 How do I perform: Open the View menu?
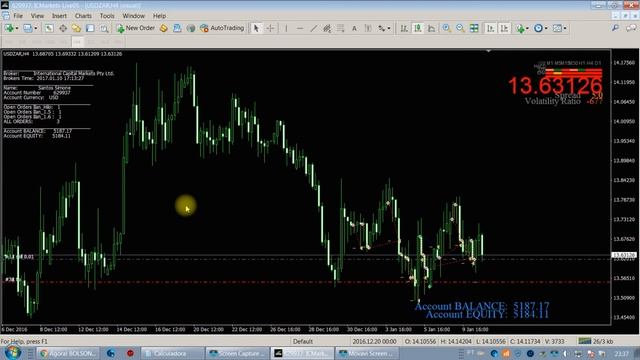tap(37, 16)
